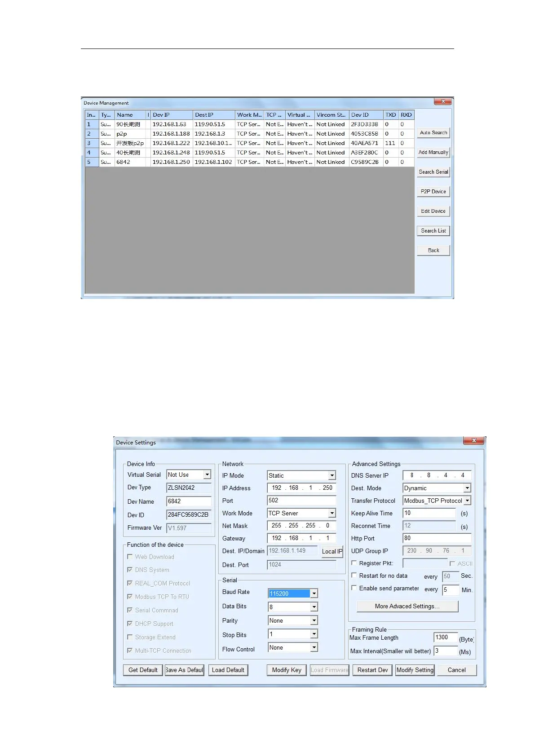Click the Search Serial button
This screenshot has width=535, height=756.
point(433,172)
